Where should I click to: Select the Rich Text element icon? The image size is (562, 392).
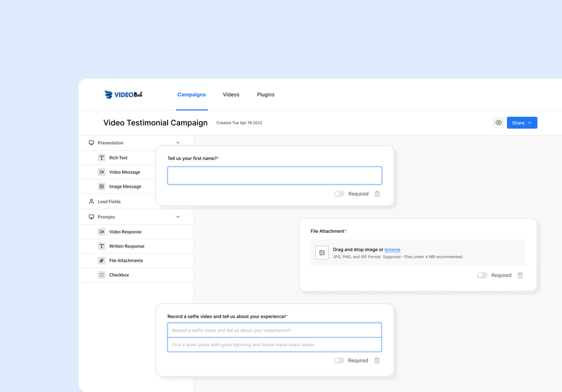(x=101, y=157)
